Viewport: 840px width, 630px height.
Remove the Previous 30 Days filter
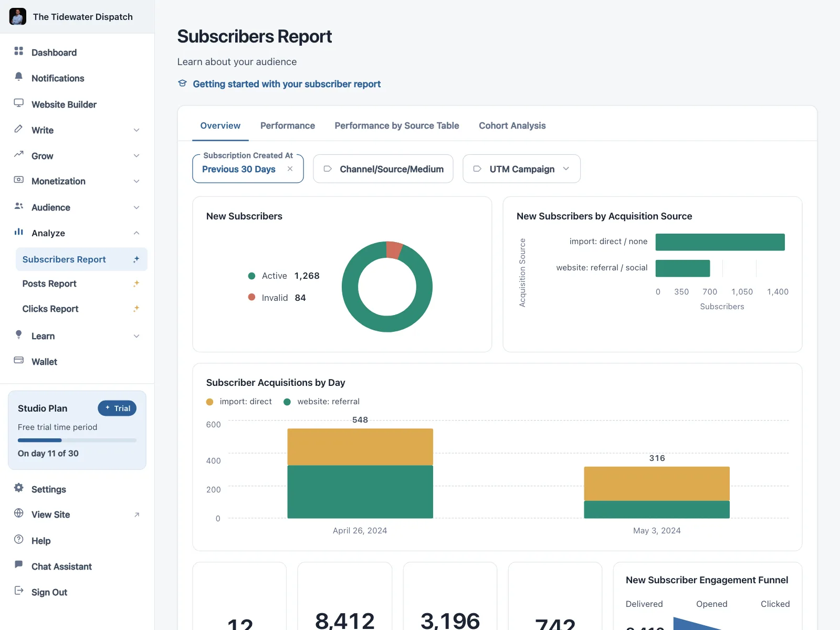point(290,169)
